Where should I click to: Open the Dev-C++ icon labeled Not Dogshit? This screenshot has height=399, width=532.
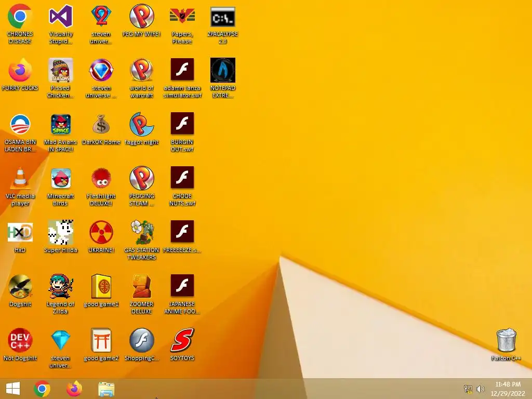point(20,340)
